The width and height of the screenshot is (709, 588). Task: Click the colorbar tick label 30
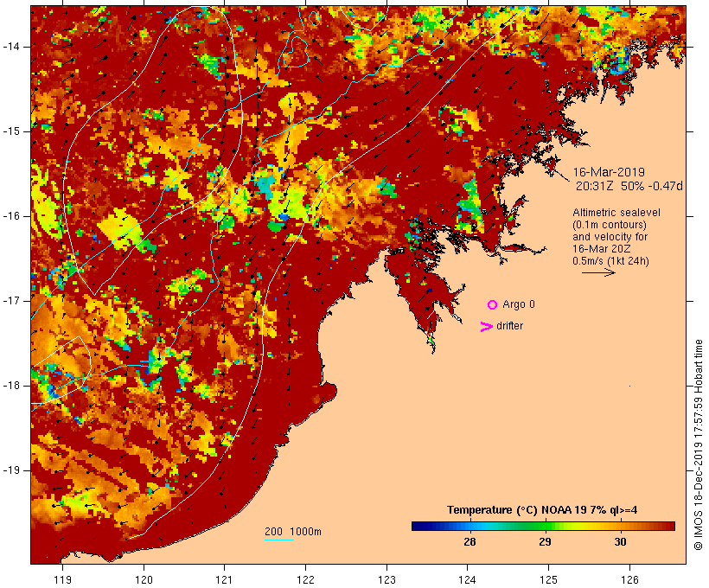620,541
